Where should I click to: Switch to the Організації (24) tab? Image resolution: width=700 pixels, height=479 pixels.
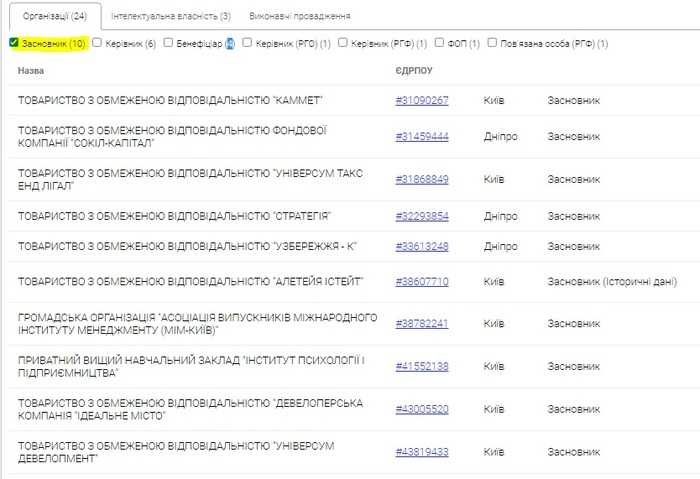[53, 16]
